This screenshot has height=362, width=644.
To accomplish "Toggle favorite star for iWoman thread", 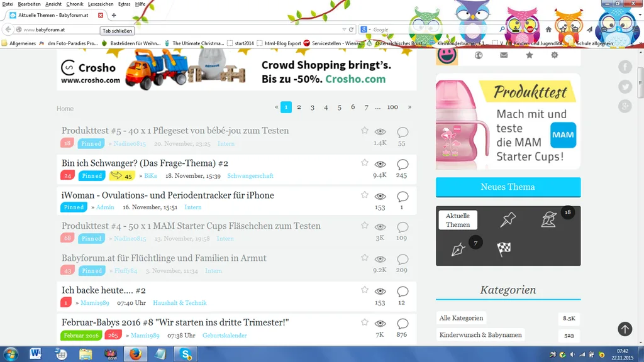I will (365, 195).
